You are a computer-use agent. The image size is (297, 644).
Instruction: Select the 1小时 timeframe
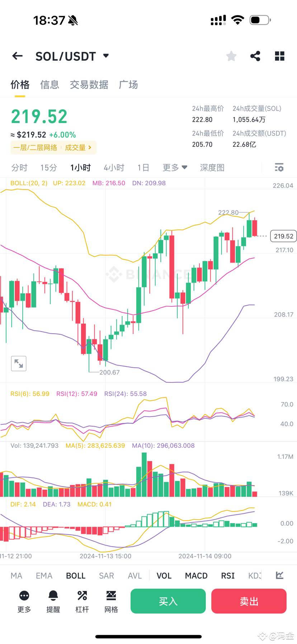click(x=80, y=168)
